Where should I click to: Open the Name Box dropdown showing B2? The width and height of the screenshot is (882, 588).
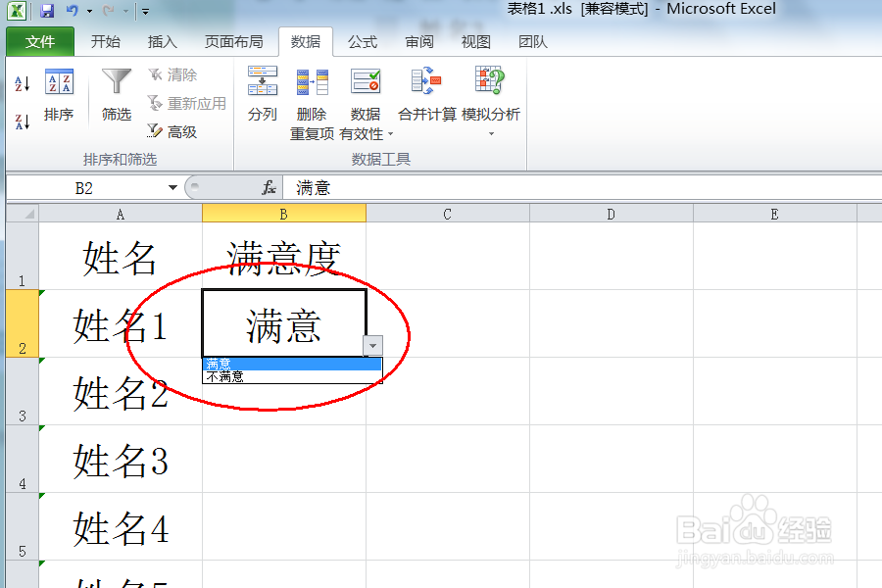(172, 187)
